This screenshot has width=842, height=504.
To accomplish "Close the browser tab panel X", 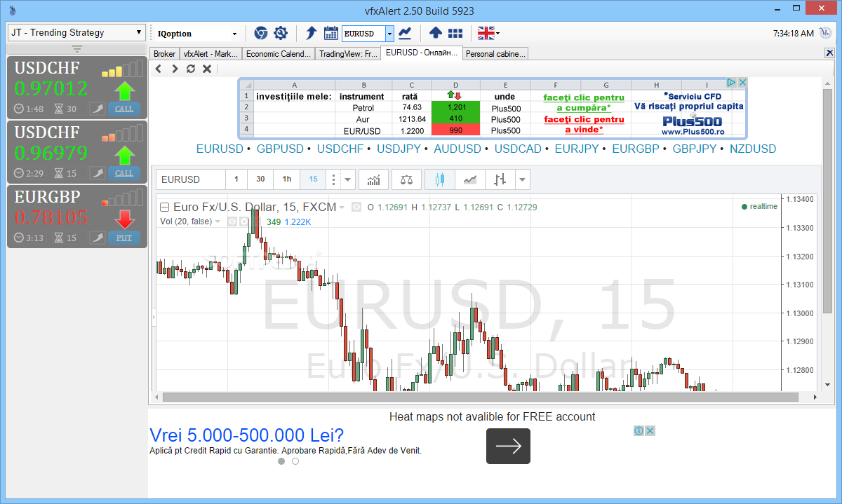I will coord(829,53).
